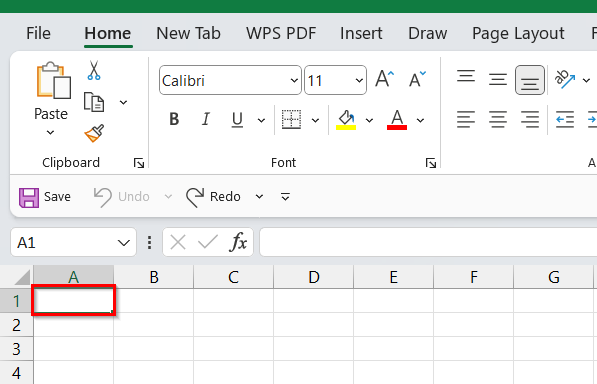Image resolution: width=597 pixels, height=384 pixels.
Task: Toggle bold formatting
Action: [x=174, y=120]
